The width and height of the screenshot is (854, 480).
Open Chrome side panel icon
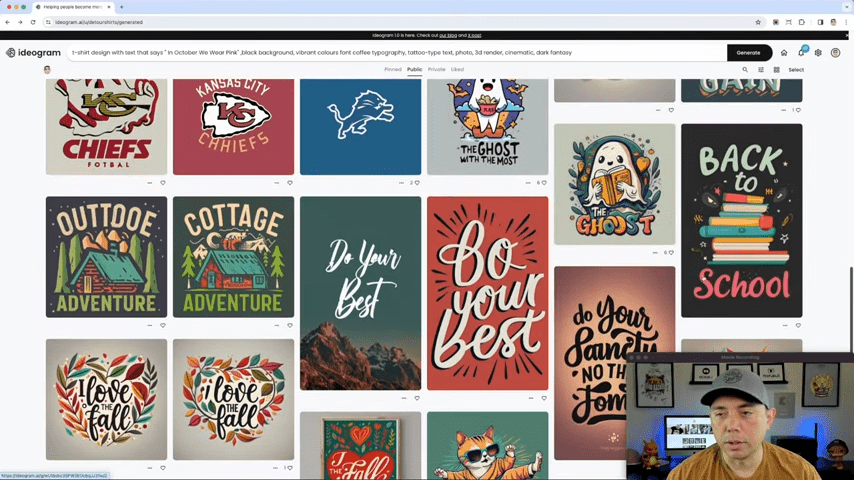click(820, 22)
